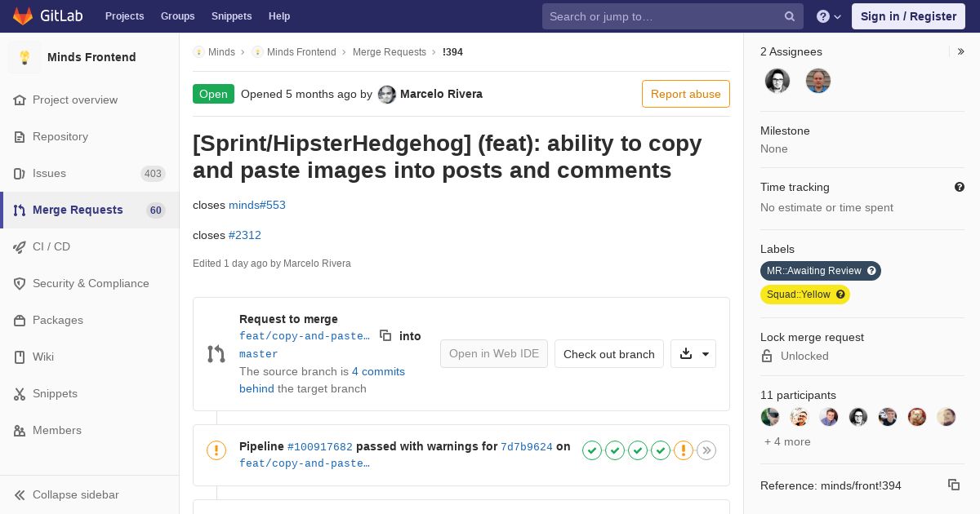Copy the source branch name
The image size is (980, 514).
coord(385,335)
